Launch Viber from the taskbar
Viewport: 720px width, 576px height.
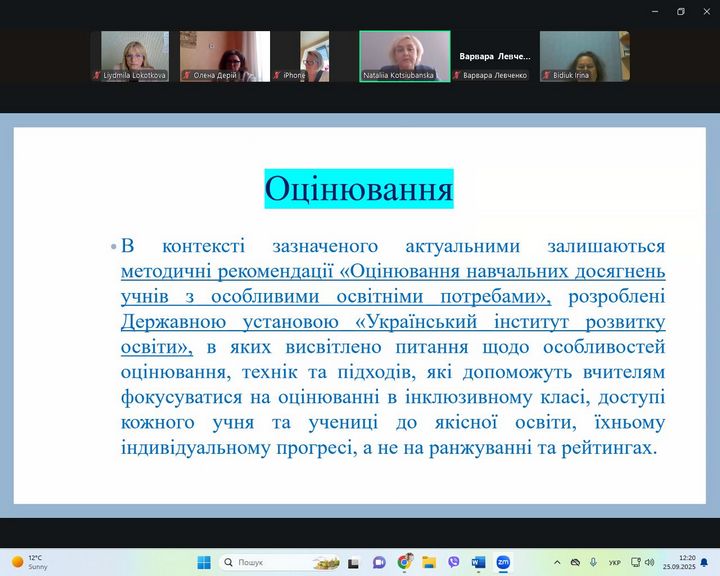click(454, 562)
